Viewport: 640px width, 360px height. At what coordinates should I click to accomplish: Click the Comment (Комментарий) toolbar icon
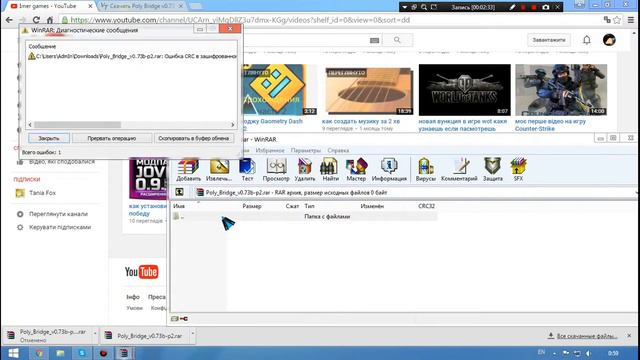459,169
